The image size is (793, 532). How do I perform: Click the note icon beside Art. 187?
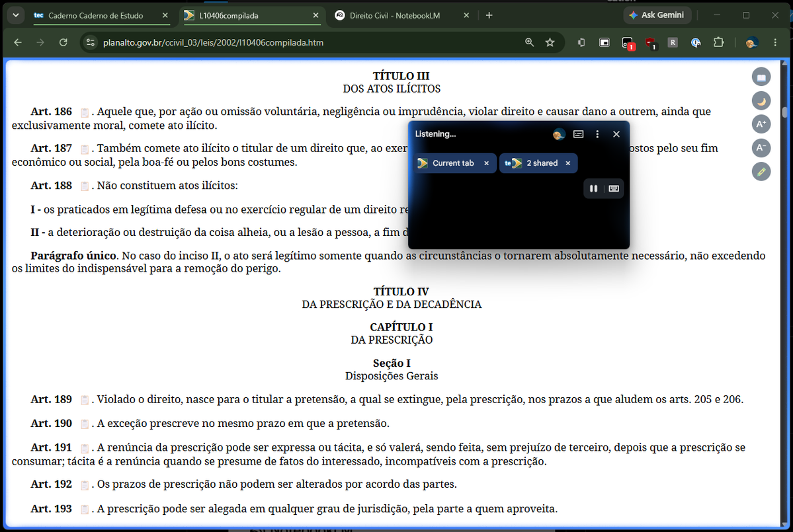pyautogui.click(x=85, y=149)
